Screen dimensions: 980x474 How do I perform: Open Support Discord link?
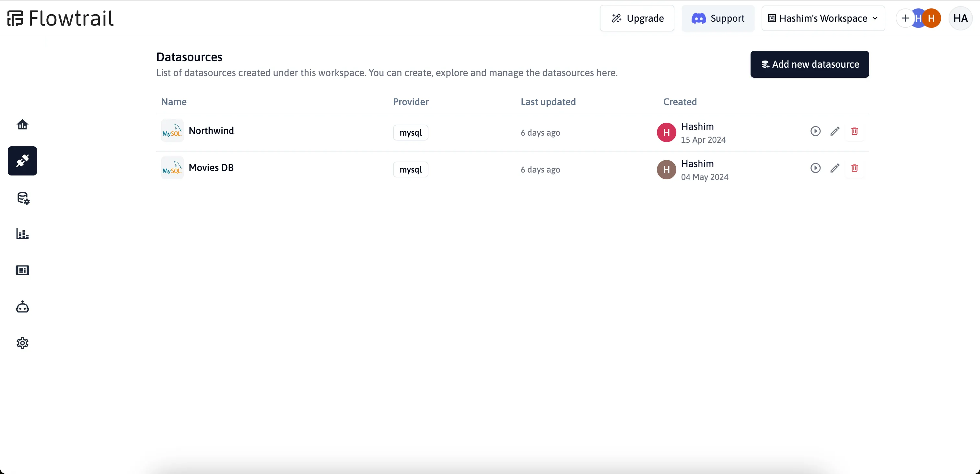coord(718,18)
